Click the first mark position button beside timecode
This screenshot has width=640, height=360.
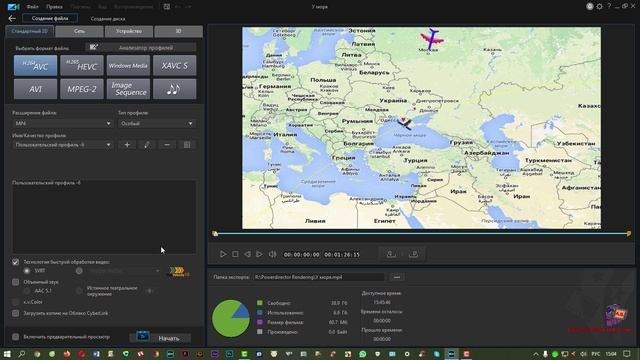point(391,254)
